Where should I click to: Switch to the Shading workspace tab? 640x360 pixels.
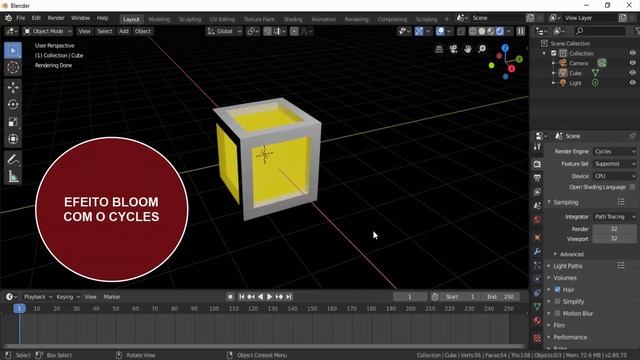pyautogui.click(x=293, y=19)
